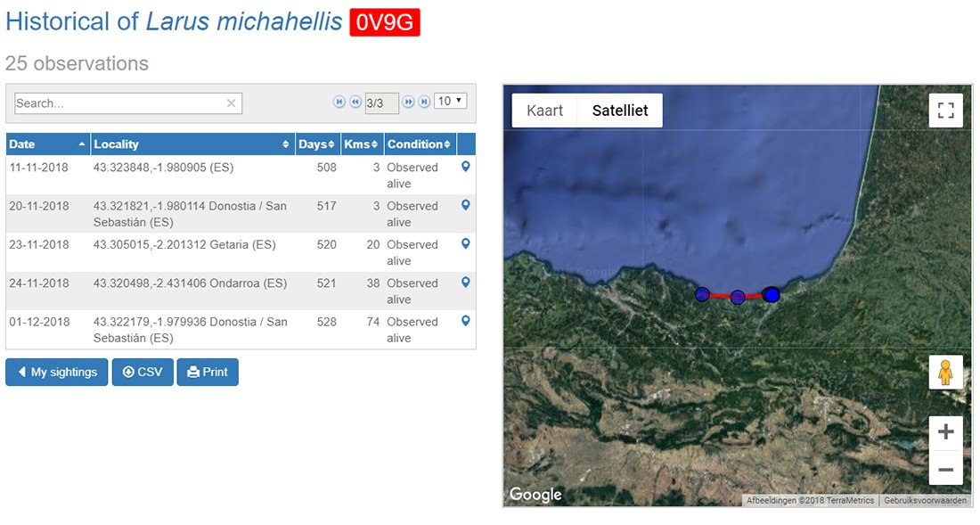
Task: Zoom in on the map
Action: pyautogui.click(x=945, y=432)
